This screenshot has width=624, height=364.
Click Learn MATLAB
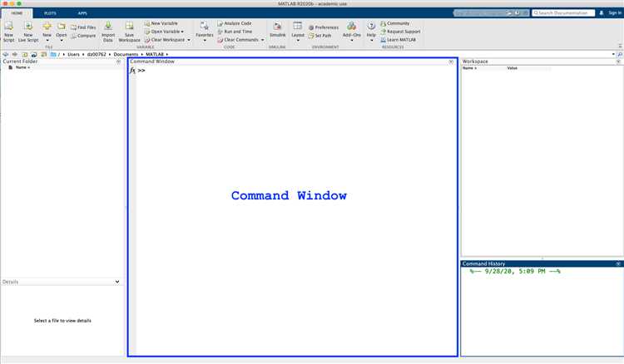398,40
